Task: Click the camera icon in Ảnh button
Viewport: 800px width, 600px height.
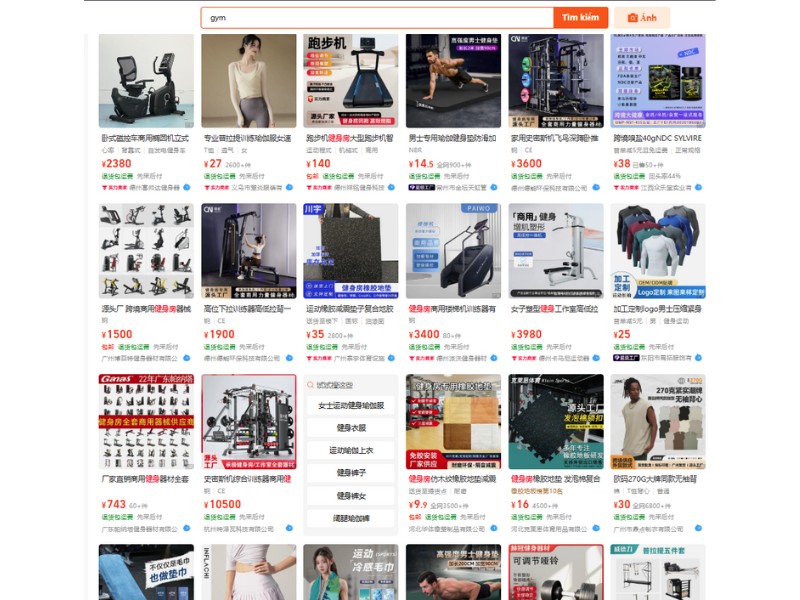Action: (x=632, y=18)
